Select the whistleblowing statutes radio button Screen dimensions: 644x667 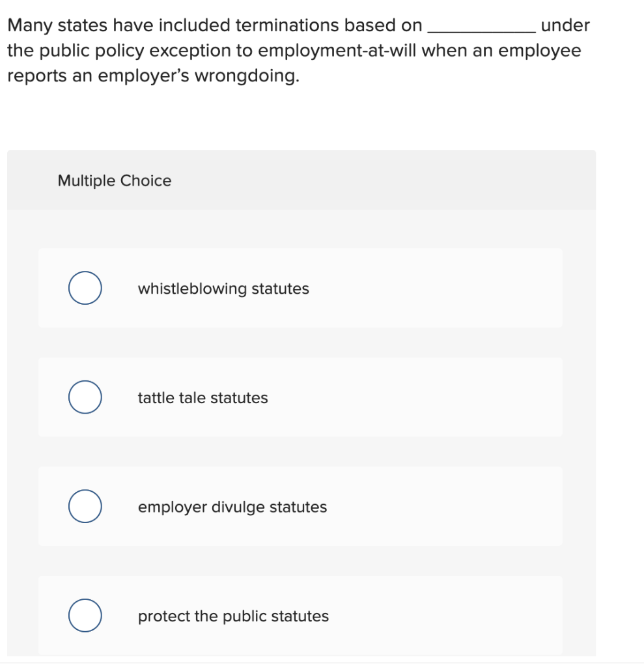[x=84, y=287]
